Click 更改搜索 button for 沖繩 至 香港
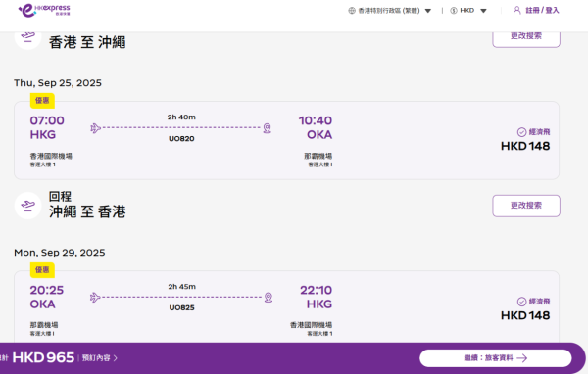Viewport: 588px width, 374px height. click(x=526, y=206)
